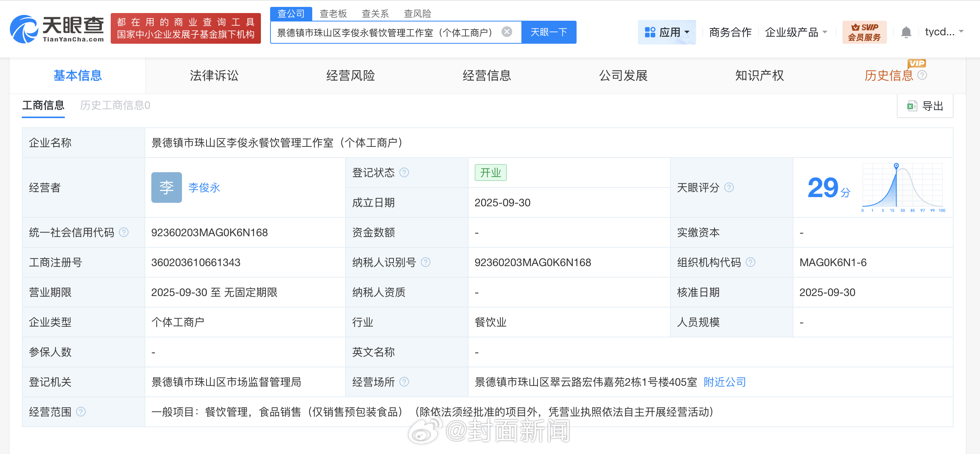This screenshot has width=980, height=454.
Task: Click the SVIP member services badge
Action: 864,32
